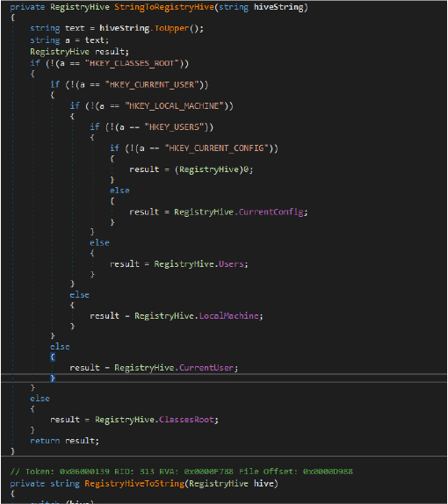Click the 'string a = text' line

tap(69, 40)
